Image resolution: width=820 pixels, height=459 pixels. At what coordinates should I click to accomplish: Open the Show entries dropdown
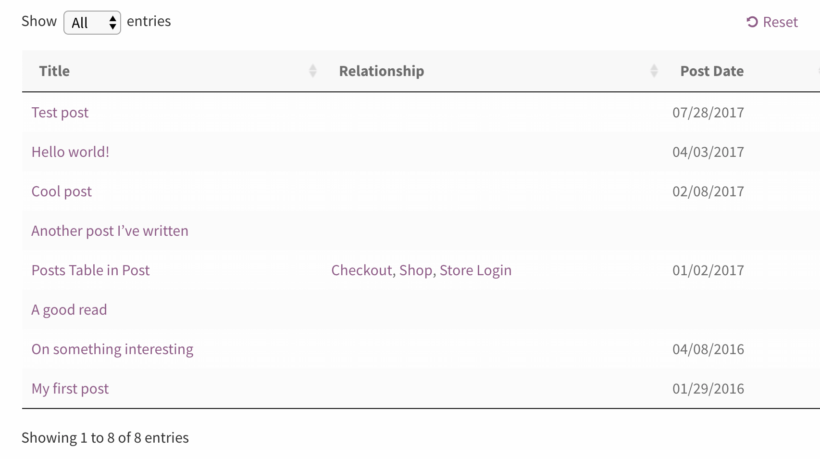(92, 22)
